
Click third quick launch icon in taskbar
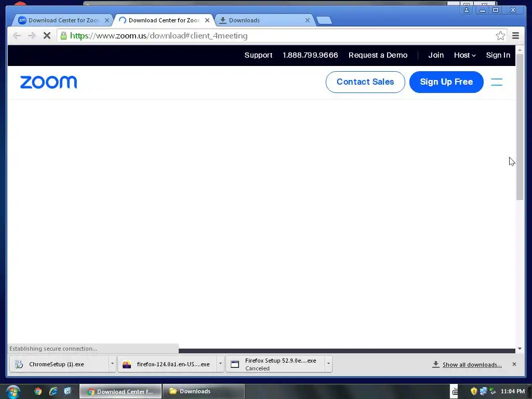68,391
